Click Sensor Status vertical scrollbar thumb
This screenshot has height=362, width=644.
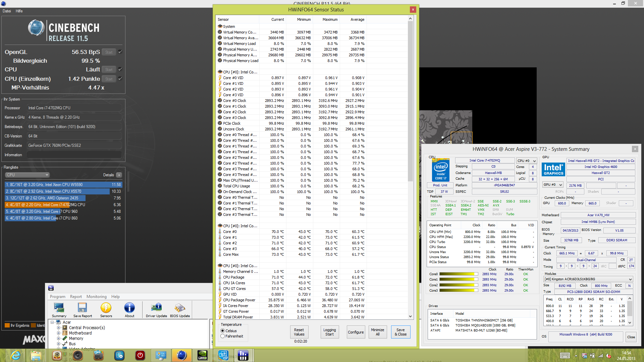[410, 102]
